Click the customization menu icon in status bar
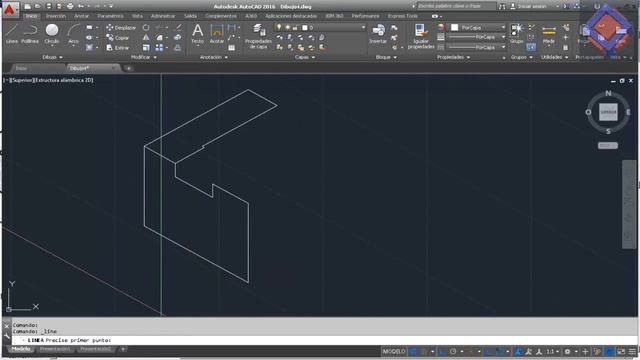This screenshot has width=640, height=360. click(632, 351)
